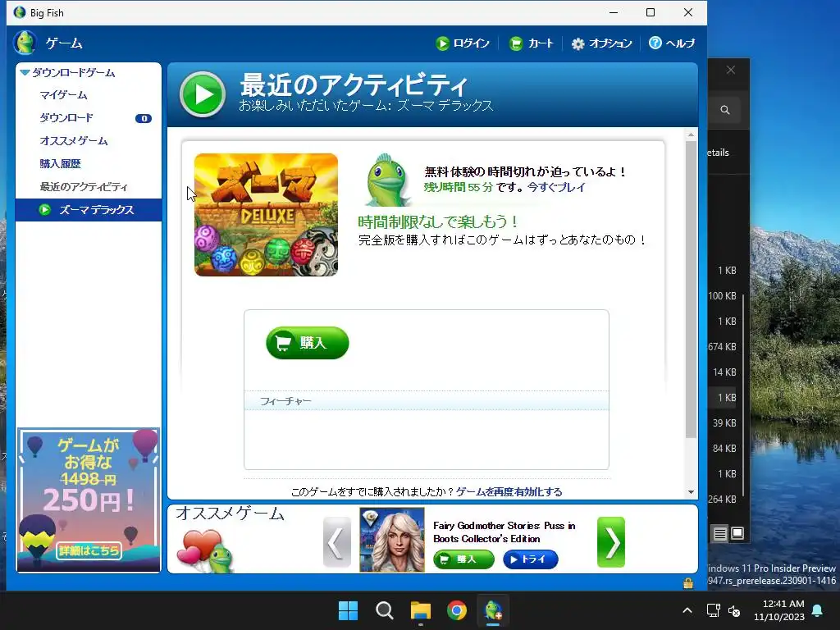Show previous recommended game with left arrow
Image resolution: width=840 pixels, height=630 pixels.
tap(337, 542)
